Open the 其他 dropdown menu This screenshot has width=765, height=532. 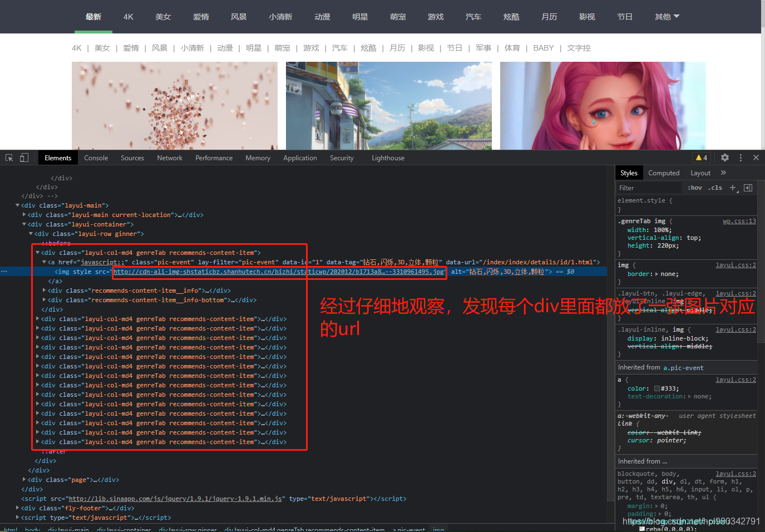pyautogui.click(x=667, y=17)
